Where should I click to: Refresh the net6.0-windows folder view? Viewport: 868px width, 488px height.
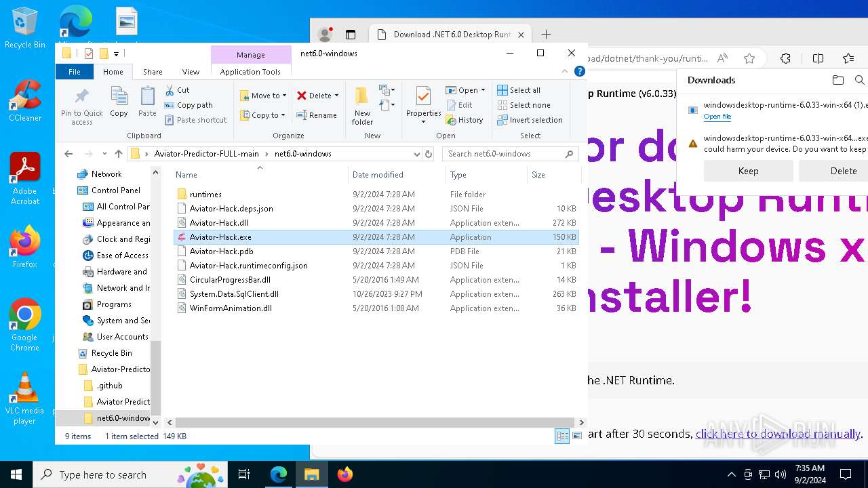coord(429,154)
